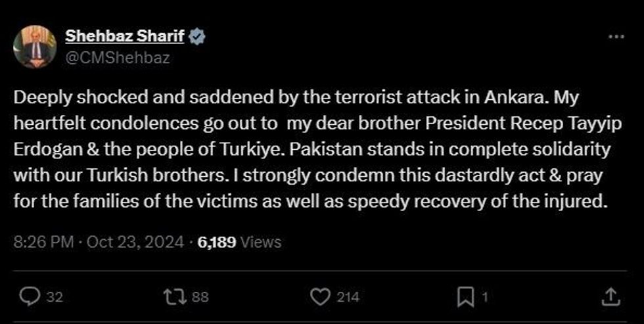
Task: Open Shehbaz Sharif's profile picture
Action: coord(35,47)
